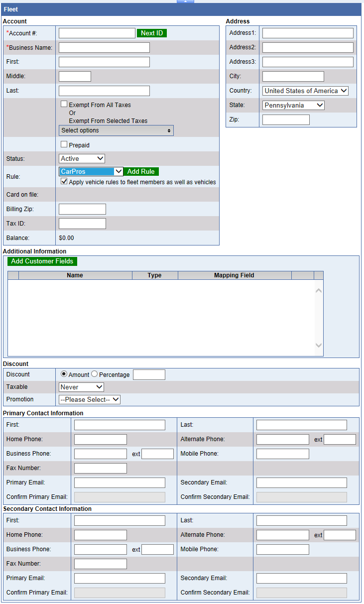
Task: Check the Prepaid checkbox
Action: (x=64, y=144)
